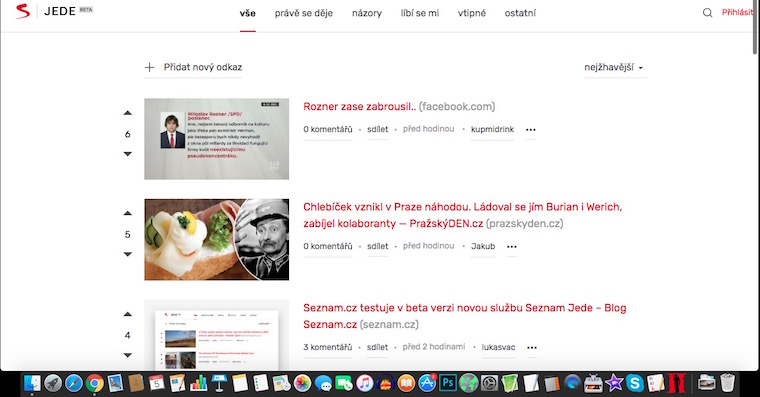Screen dimensions: 760x397
Task: Open more options for Rozner post
Action: click(531, 130)
